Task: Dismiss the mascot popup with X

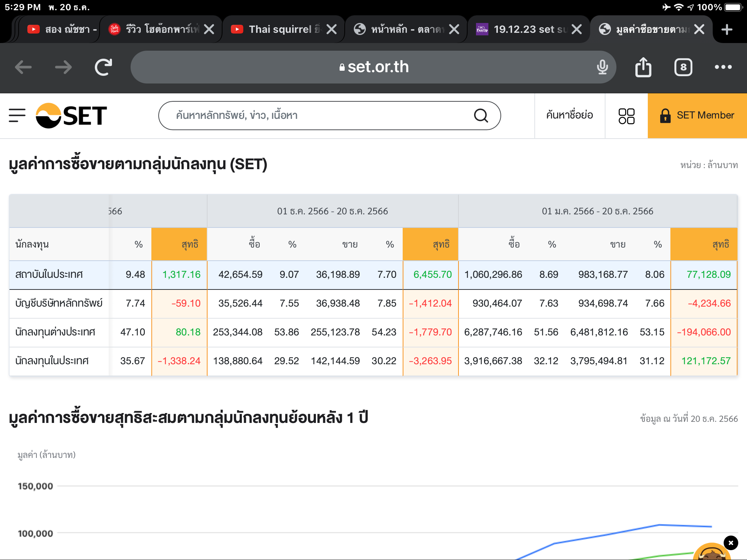Action: (x=731, y=543)
